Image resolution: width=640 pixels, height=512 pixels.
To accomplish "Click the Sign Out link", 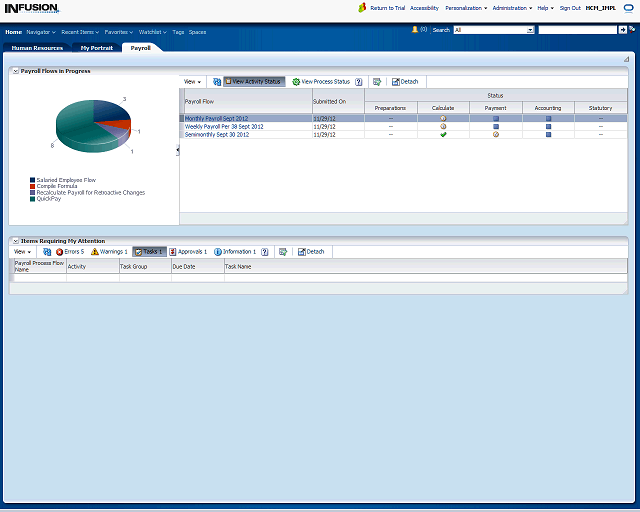I will [570, 7].
